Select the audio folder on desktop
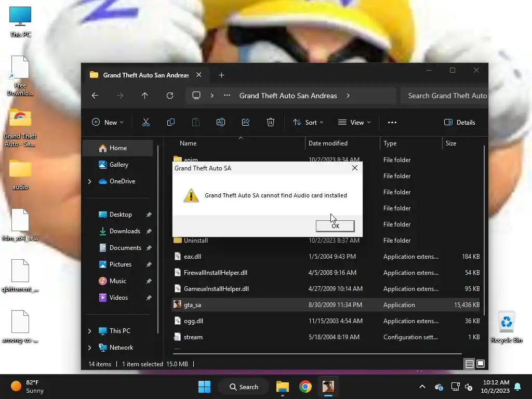Image resolution: width=532 pixels, height=399 pixels. (x=20, y=175)
